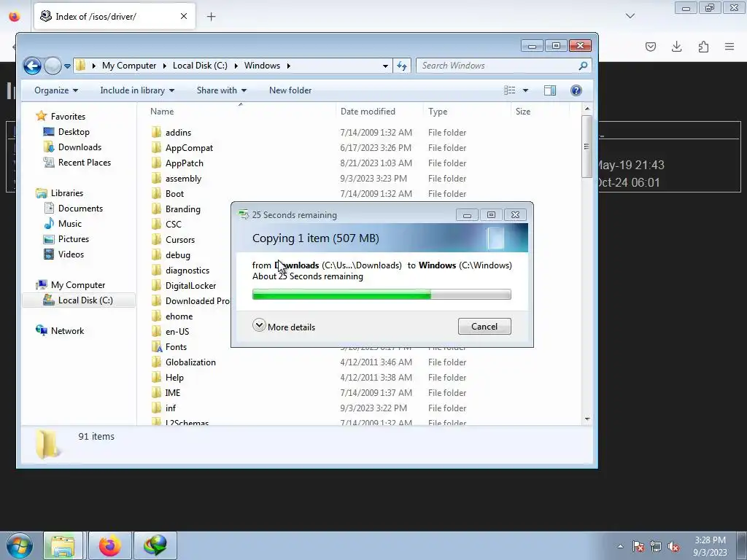Open the Share with menu

point(222,90)
